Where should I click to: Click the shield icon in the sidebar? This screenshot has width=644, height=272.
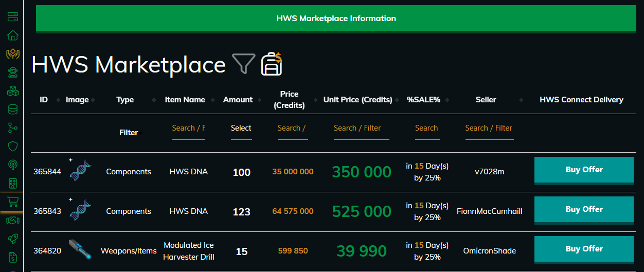13,147
